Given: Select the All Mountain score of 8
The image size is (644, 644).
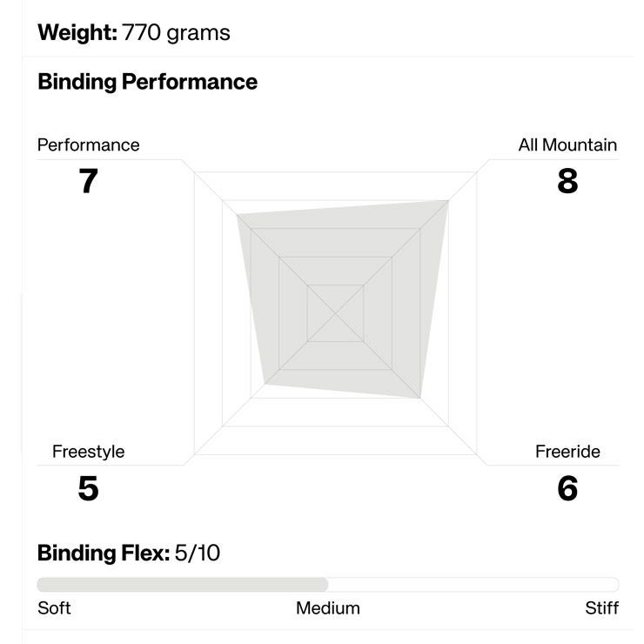Looking at the screenshot, I should (x=567, y=181).
